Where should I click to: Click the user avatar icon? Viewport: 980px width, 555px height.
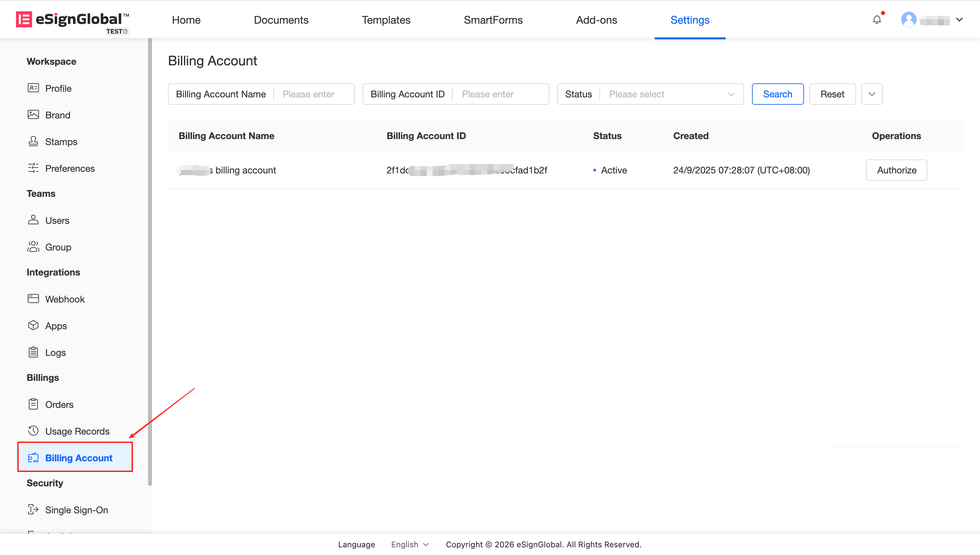[x=908, y=19]
